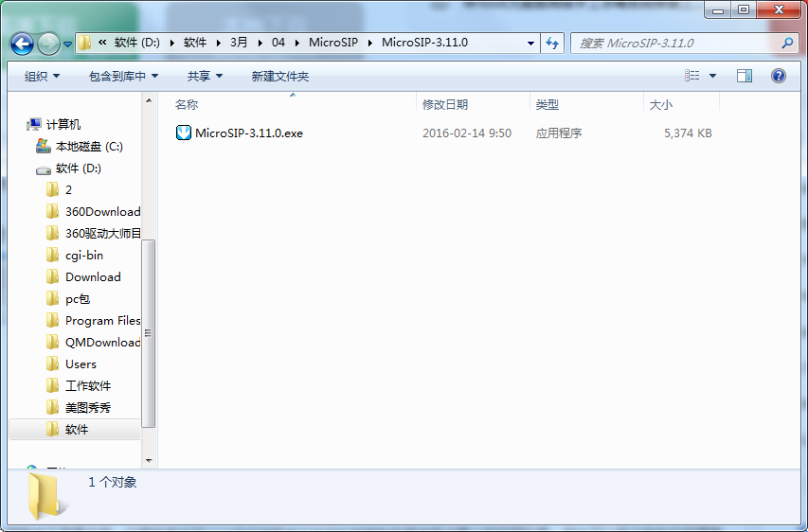Expand the arrow after MicroSIP breadcrumb
The width and height of the screenshot is (808, 532).
pos(370,44)
